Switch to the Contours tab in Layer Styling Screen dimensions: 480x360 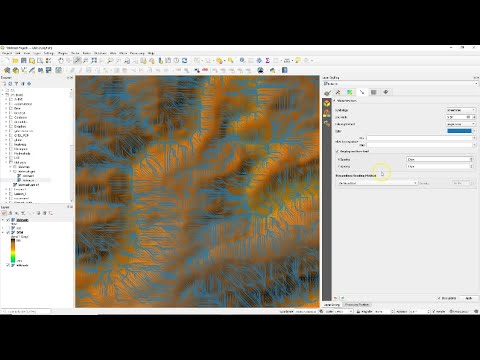(350, 92)
